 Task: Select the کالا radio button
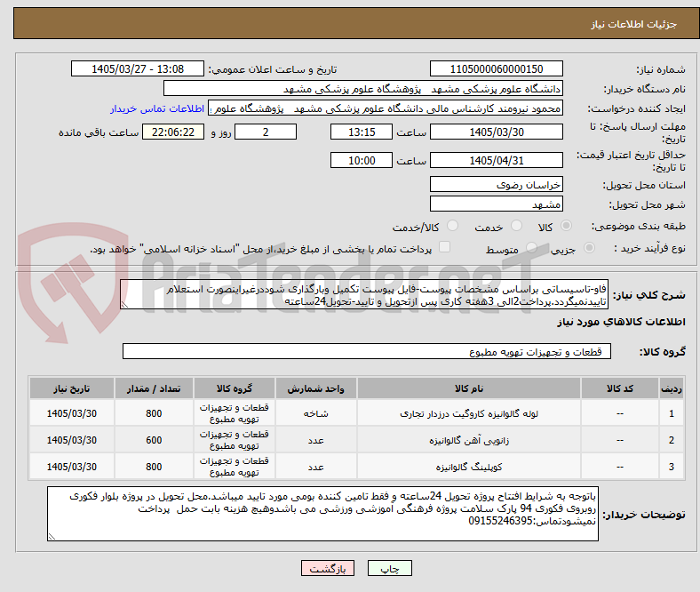click(566, 226)
